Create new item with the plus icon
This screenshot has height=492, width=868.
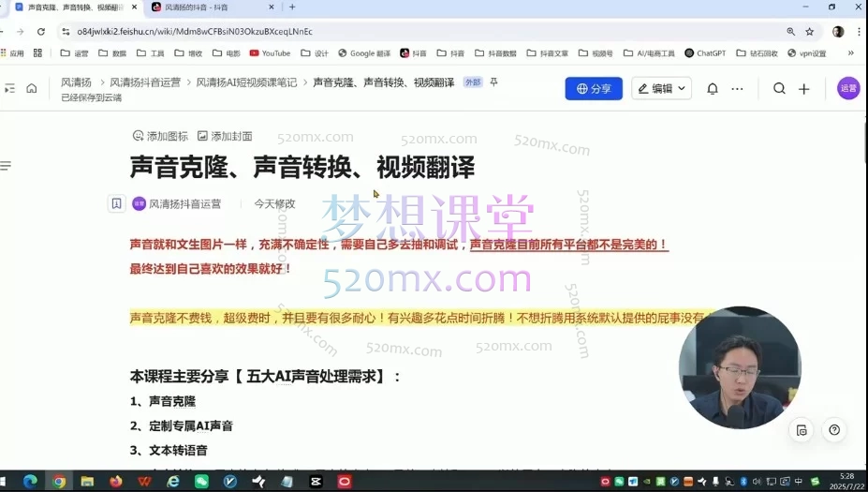tap(803, 89)
